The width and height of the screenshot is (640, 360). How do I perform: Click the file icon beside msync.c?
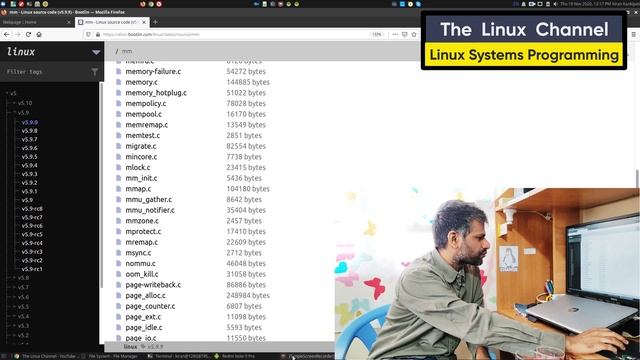click(x=119, y=253)
